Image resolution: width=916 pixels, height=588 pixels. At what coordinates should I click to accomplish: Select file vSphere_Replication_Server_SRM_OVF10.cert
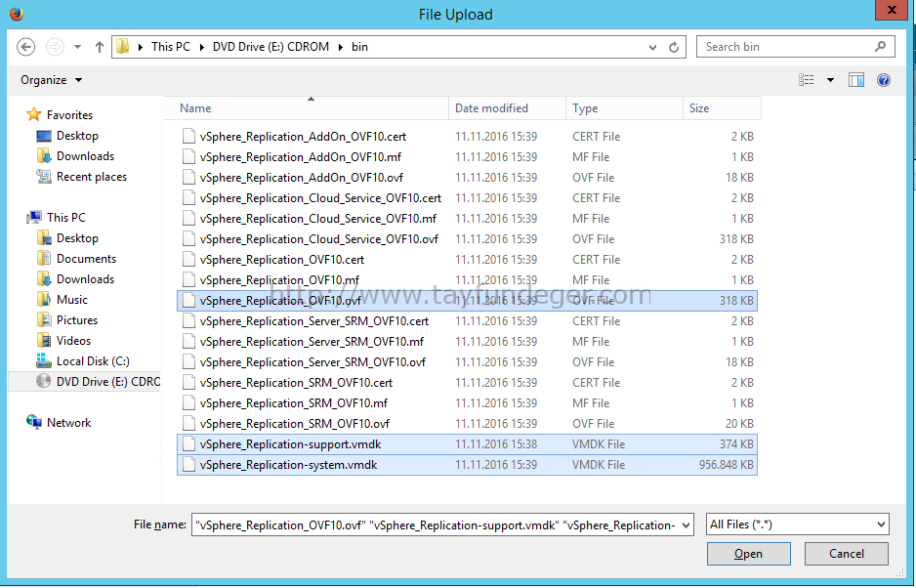468,321
